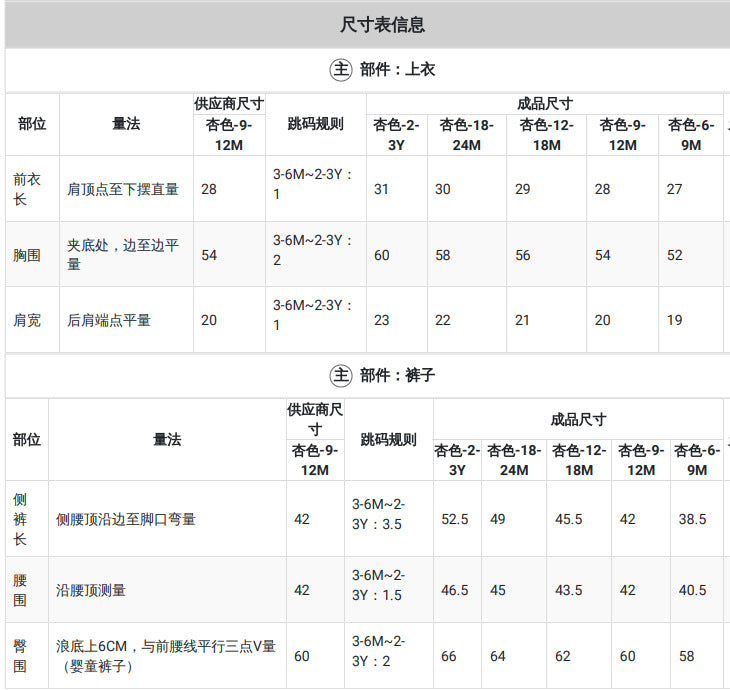The width and height of the screenshot is (730, 690).
Task: Select the 杏色-2-3Y column header in 上衣 table
Action: (x=396, y=135)
